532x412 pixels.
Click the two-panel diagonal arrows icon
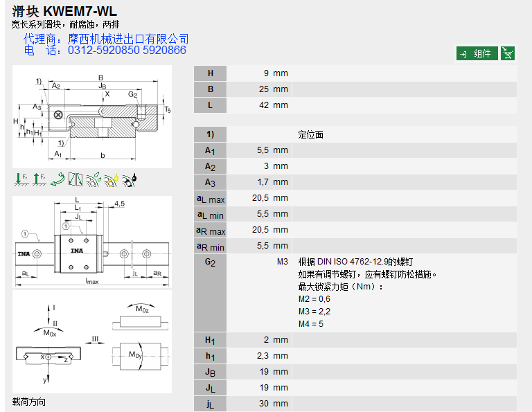point(76,179)
